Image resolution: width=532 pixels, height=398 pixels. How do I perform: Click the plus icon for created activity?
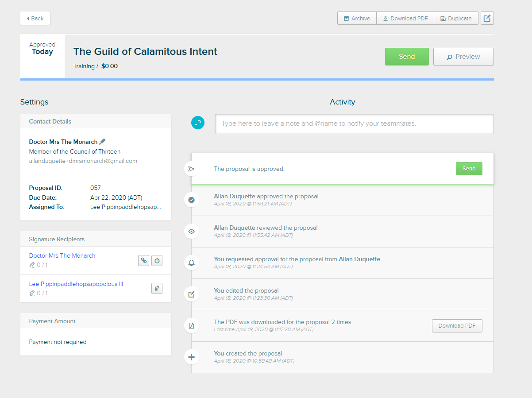click(x=191, y=357)
